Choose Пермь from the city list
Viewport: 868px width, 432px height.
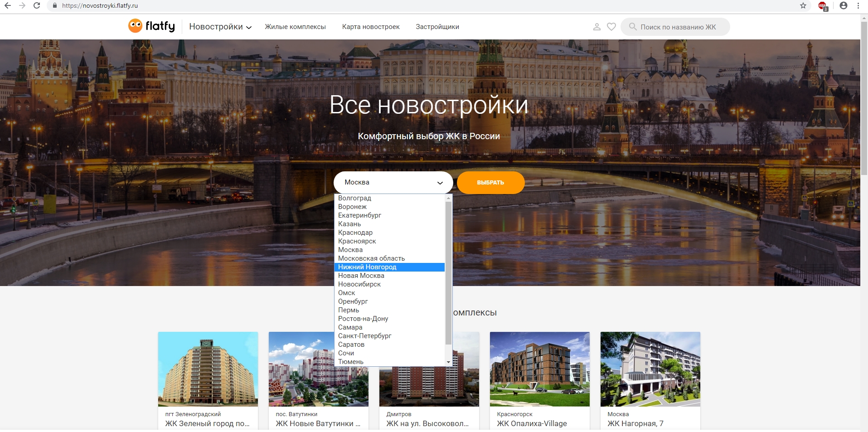390,310
